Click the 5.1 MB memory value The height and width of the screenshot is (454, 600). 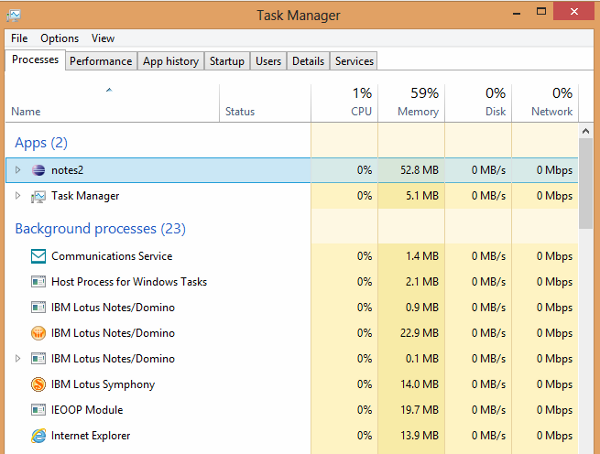tap(422, 196)
